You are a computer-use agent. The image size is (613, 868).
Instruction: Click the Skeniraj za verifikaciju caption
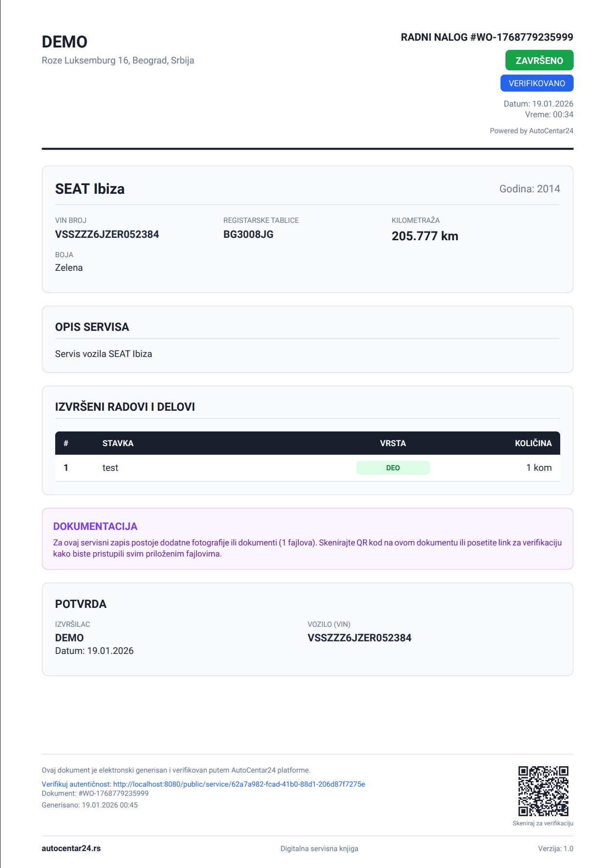pyautogui.click(x=542, y=823)
